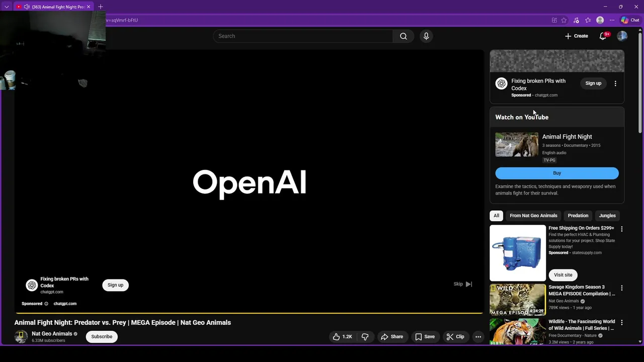Create a Clip of the video
The height and width of the screenshot is (362, 644).
coord(455,337)
